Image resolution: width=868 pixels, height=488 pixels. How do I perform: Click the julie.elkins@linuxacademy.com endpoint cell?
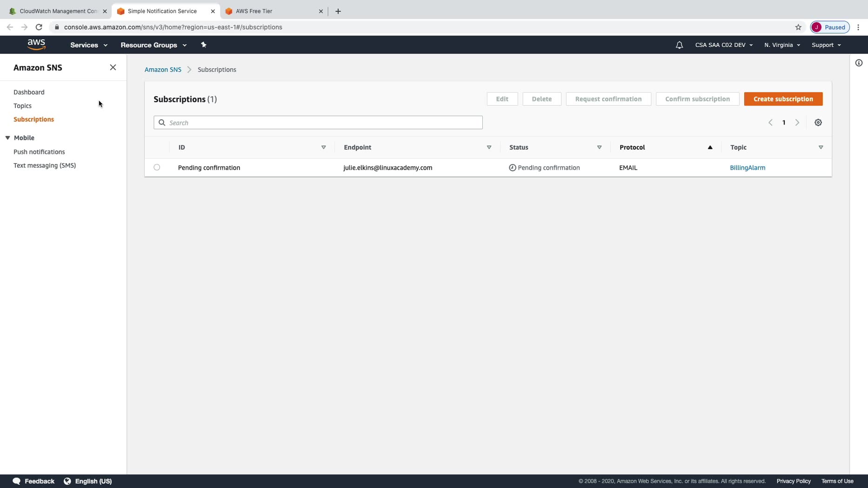[x=387, y=168]
